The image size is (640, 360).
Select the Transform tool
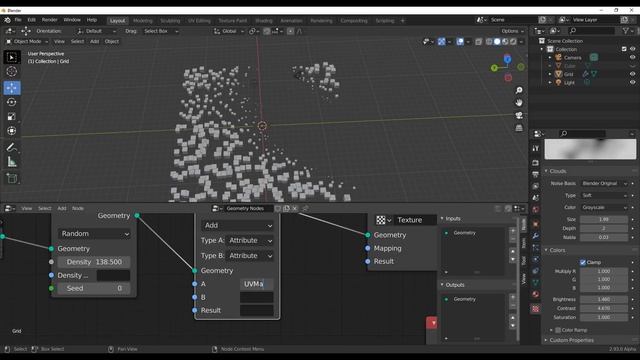pyautogui.click(x=12, y=131)
